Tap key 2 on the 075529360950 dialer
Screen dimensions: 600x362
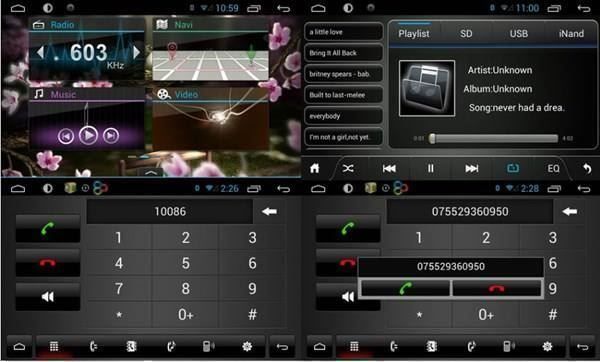486,238
